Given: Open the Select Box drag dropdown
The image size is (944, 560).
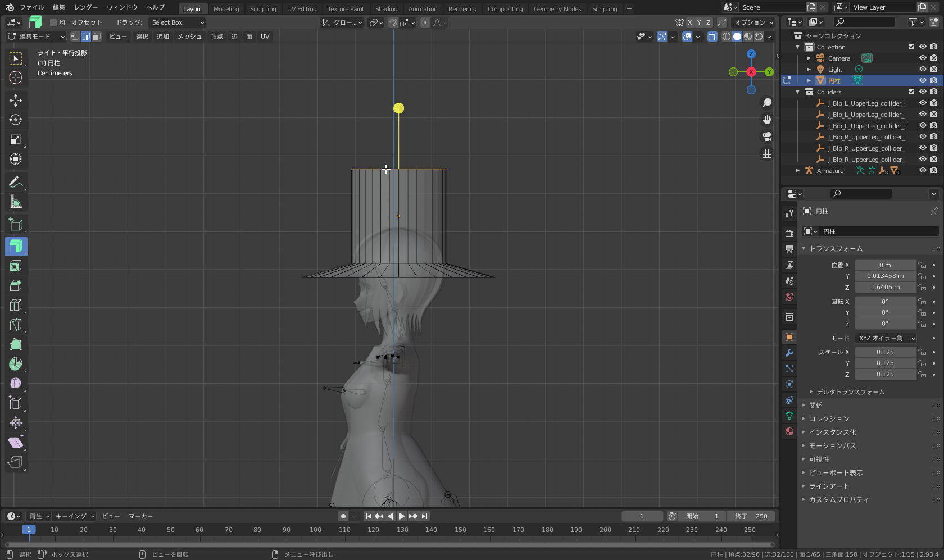Looking at the screenshot, I should [x=178, y=22].
